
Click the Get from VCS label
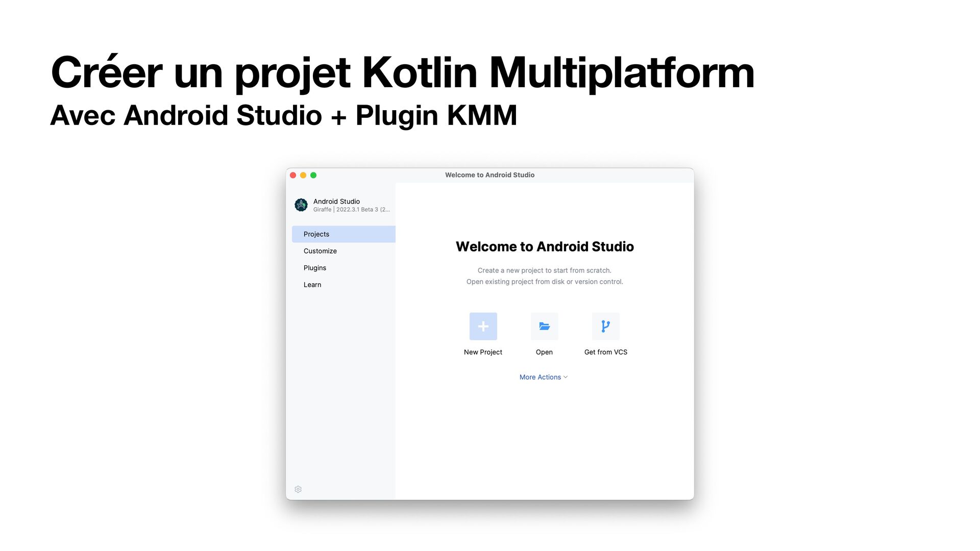605,352
